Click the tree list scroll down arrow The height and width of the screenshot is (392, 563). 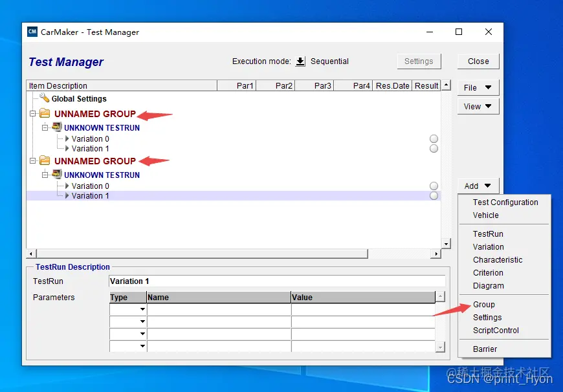446,244
